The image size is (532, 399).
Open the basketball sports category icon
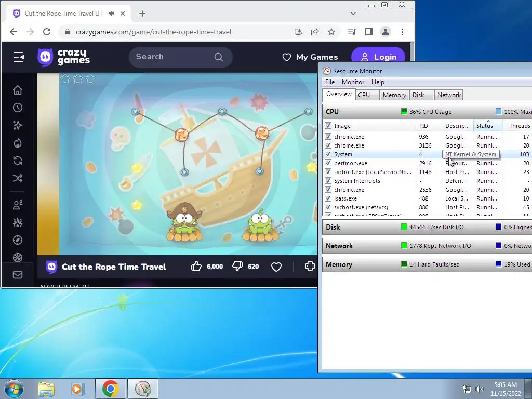coord(18,258)
